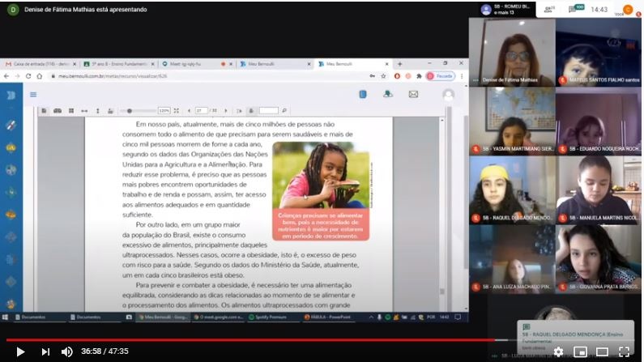Toggle reader fullscreen expand icon
The height and width of the screenshot is (362, 644).
(177, 111)
